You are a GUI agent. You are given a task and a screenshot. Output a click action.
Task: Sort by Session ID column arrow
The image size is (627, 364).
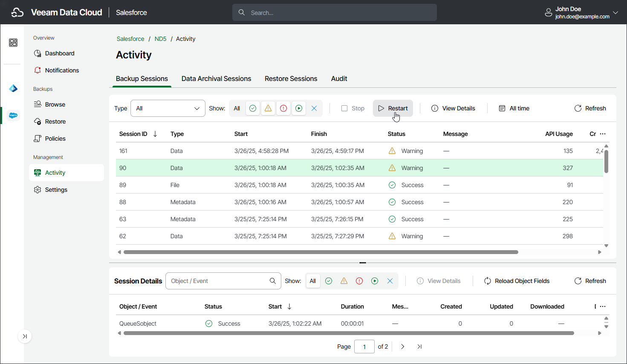[x=155, y=134]
